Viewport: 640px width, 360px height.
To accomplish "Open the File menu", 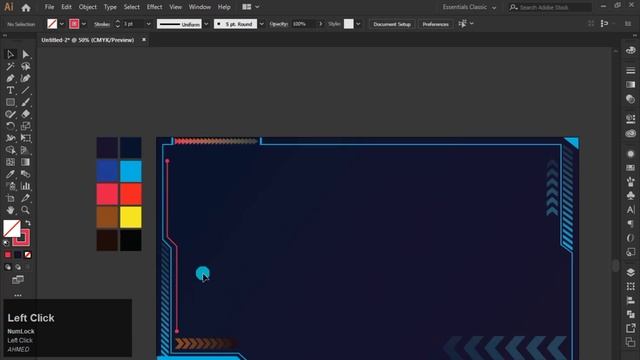I will click(49, 7).
